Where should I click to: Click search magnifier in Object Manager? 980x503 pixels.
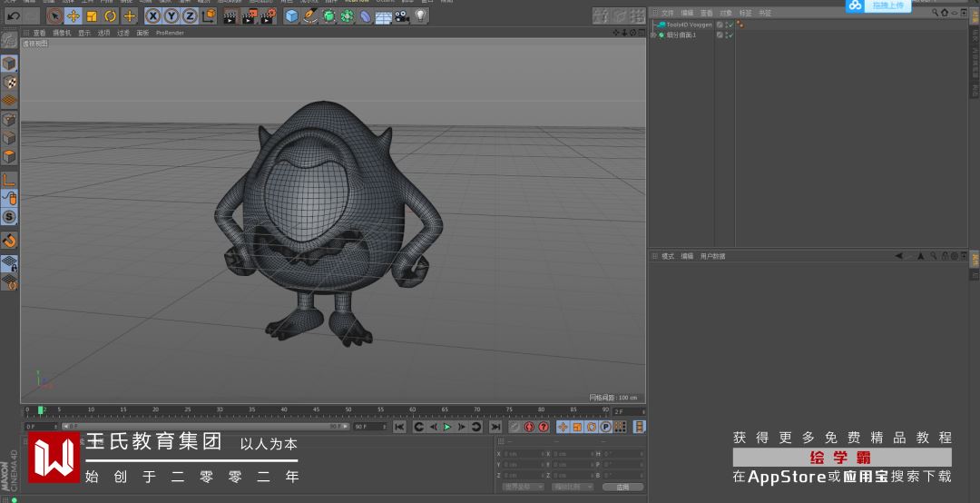click(x=935, y=13)
